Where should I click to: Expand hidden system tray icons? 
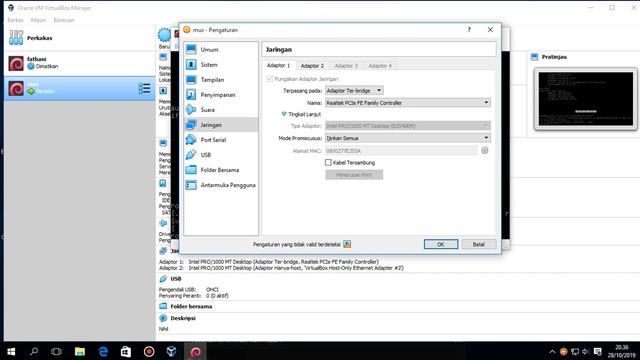click(x=552, y=351)
